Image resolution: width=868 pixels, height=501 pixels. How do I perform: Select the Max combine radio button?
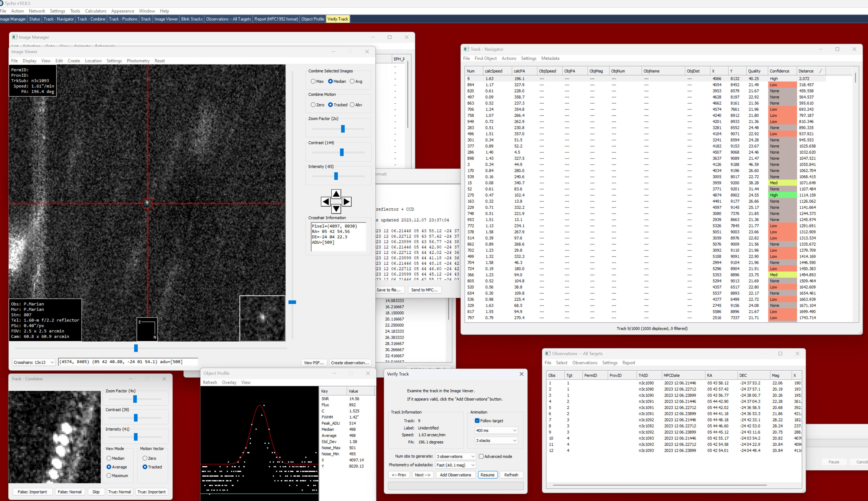(313, 81)
